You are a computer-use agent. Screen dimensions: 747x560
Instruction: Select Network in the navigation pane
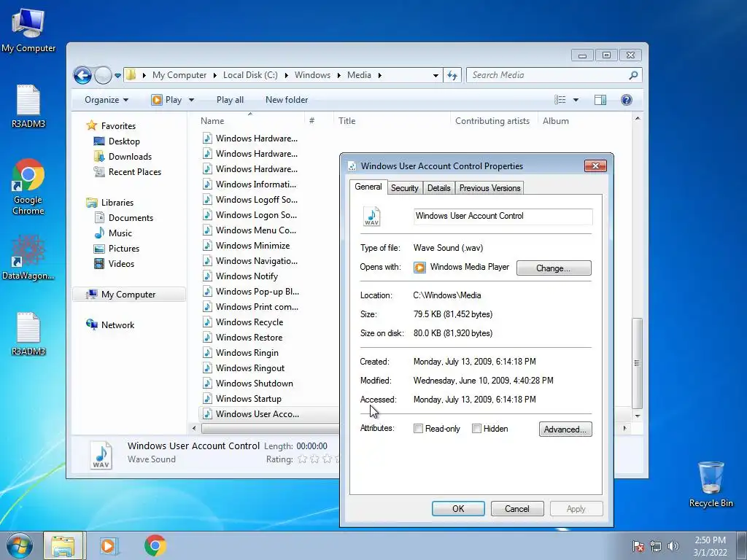117,325
